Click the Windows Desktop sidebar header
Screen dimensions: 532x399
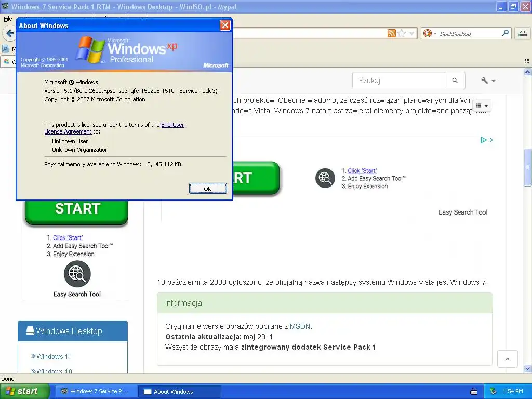pos(73,331)
